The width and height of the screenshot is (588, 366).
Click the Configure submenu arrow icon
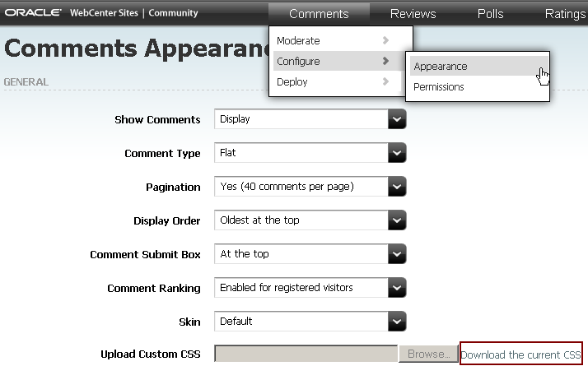click(386, 61)
